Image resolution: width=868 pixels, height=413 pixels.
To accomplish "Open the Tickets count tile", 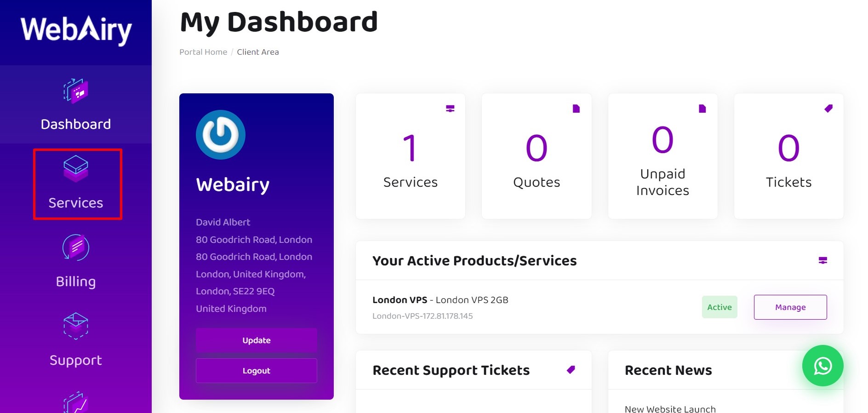I will [x=789, y=156].
